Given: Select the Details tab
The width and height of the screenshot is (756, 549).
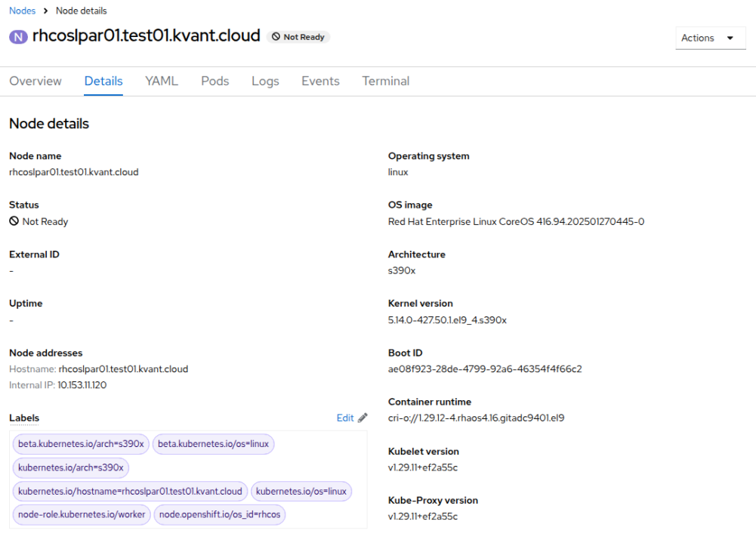Looking at the screenshot, I should click(103, 81).
